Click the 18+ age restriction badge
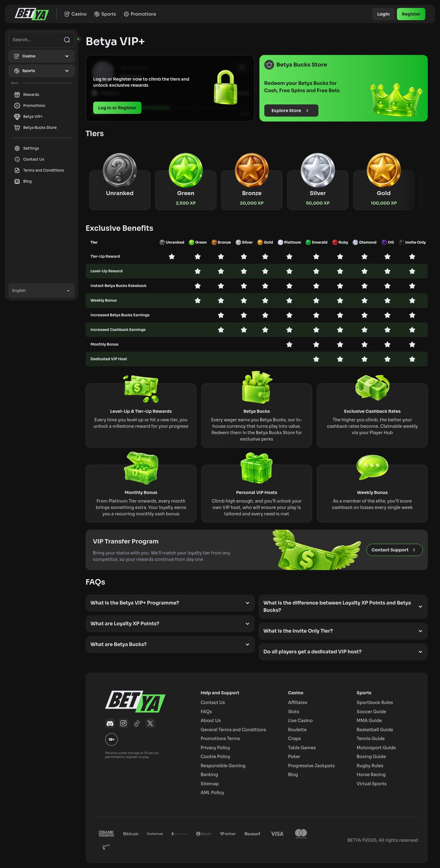Screen dimensions: 440x868 coord(111,740)
